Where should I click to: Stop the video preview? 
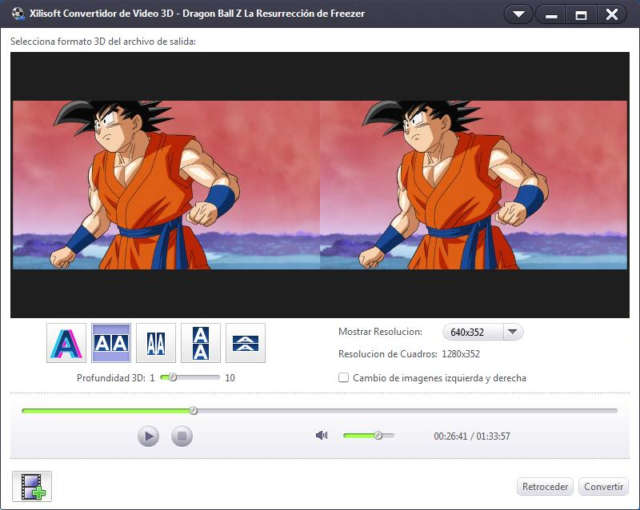point(182,436)
